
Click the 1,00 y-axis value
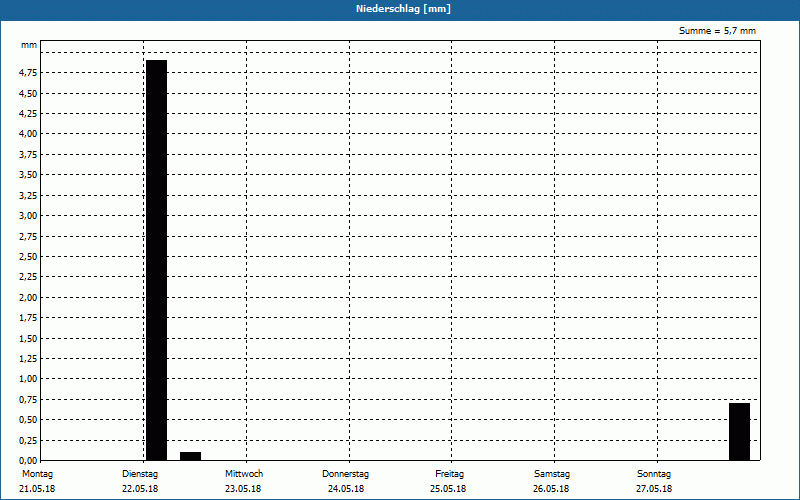pos(28,379)
